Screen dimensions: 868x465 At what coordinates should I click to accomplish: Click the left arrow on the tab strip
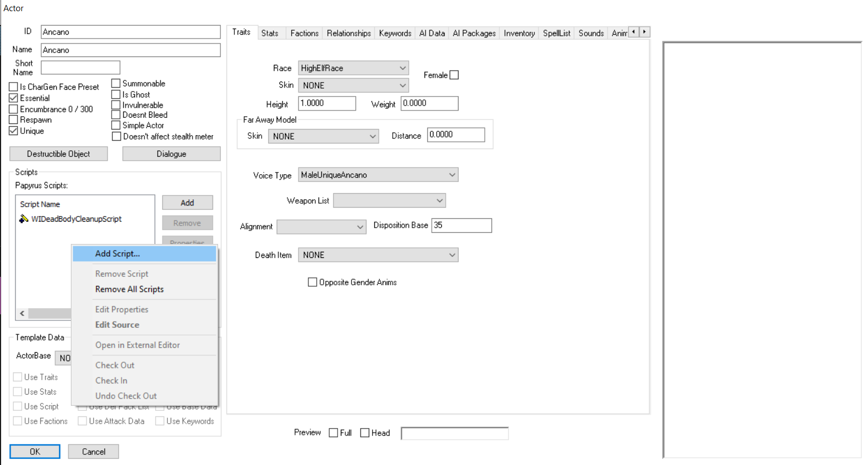click(x=634, y=32)
